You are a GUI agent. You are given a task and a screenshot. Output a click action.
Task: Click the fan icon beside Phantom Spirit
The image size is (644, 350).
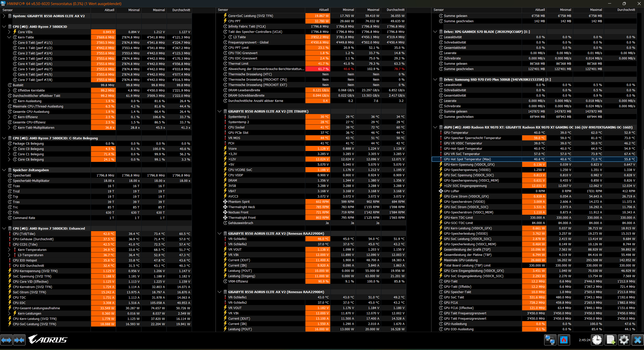click(225, 202)
